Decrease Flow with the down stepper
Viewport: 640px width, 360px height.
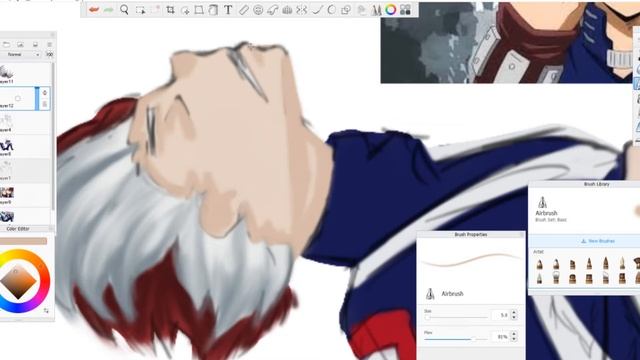pos(514,339)
